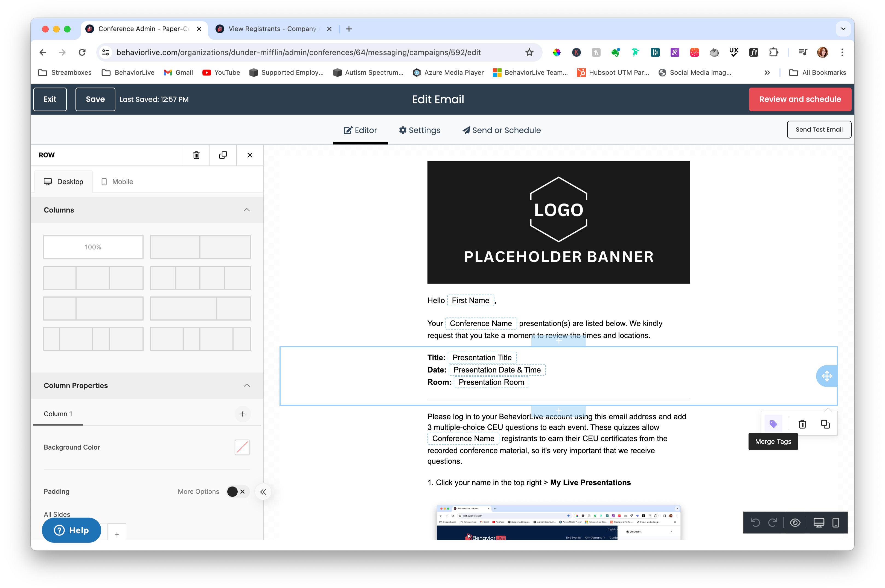Select the Presentation Title merge tag
Screen dimensions: 885x588
click(482, 357)
